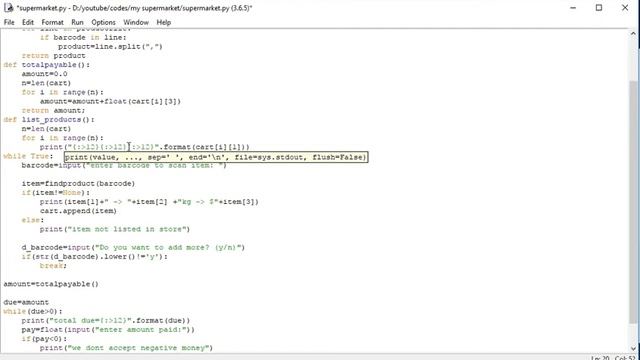The image size is (640, 360).
Task: Click the IDLE file icon in title bar
Action: pos(8,8)
